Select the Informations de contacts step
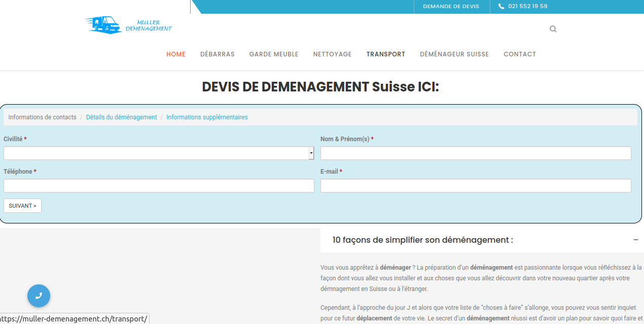The image size is (644, 324). pyautogui.click(x=42, y=117)
